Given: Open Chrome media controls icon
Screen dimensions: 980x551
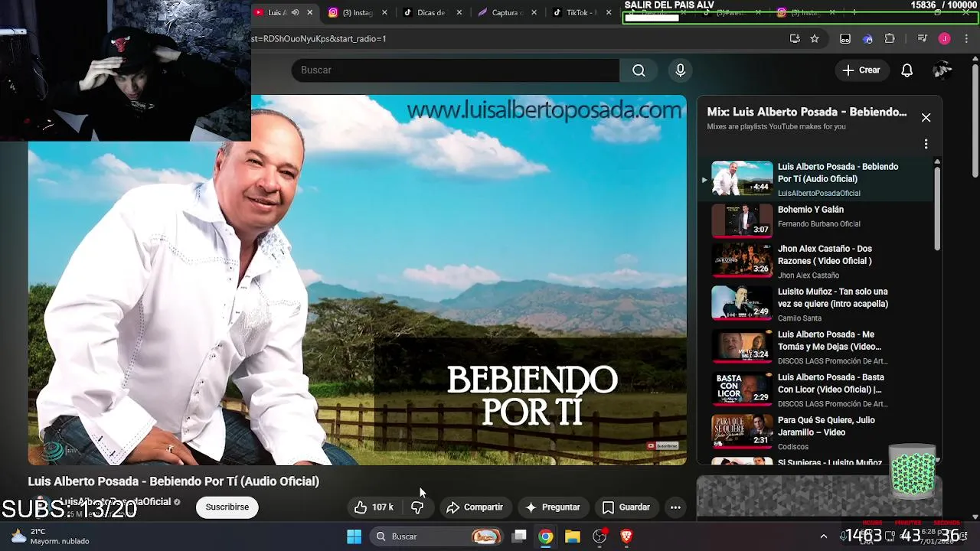Looking at the screenshot, I should (923, 39).
